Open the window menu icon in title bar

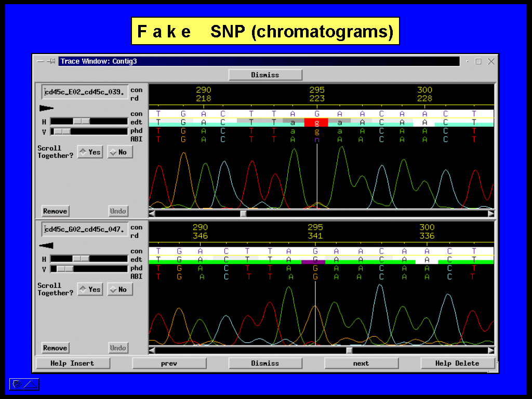pos(40,61)
